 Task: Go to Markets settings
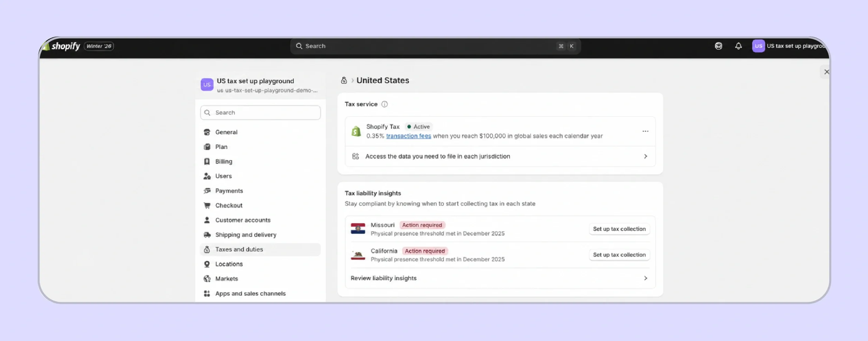(260, 279)
